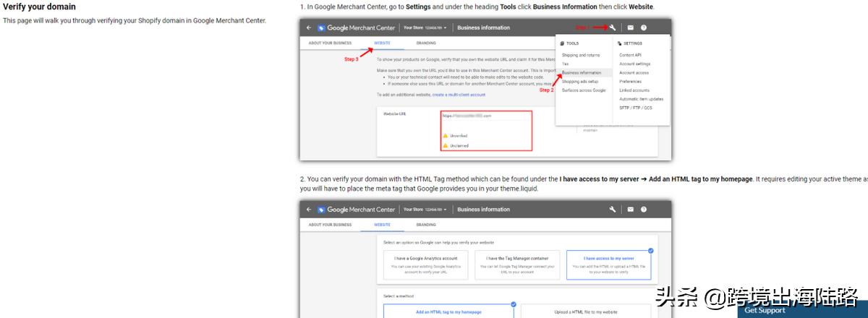Click the yellow Unclaimed warning icon

446,145
